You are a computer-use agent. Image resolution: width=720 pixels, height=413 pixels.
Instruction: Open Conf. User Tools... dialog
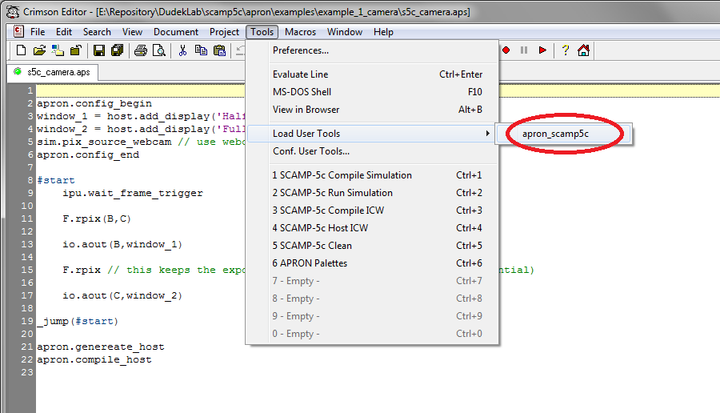(373, 151)
